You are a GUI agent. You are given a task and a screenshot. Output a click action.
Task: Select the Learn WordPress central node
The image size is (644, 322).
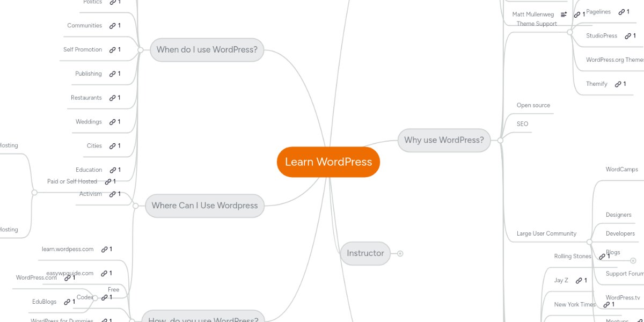(x=328, y=162)
